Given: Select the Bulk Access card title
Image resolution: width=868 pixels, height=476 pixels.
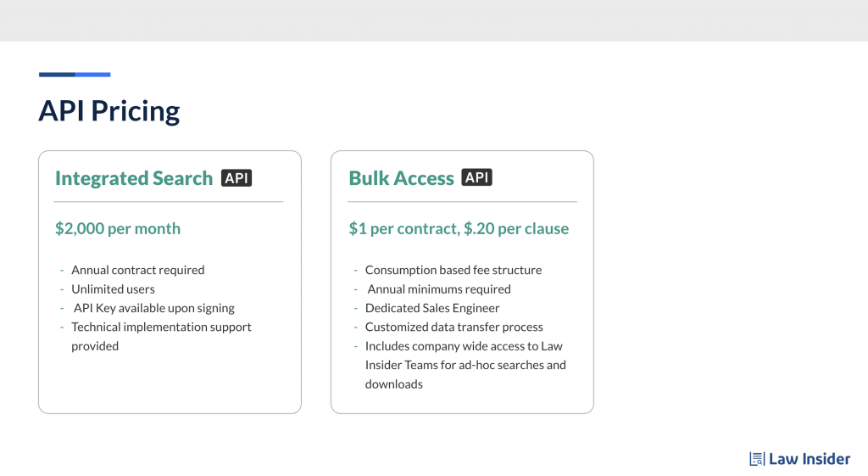Looking at the screenshot, I should [401, 178].
